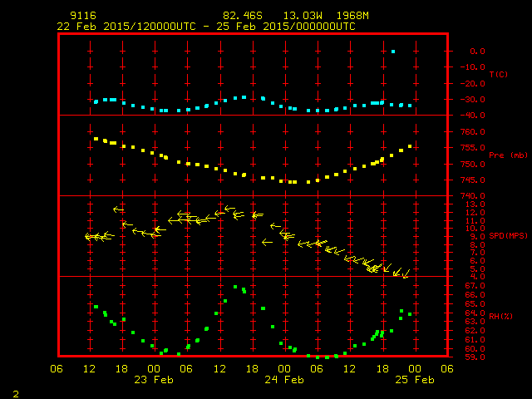Click the -40.0 temperature axis value
The width and height of the screenshot is (532, 399).
coord(473,116)
